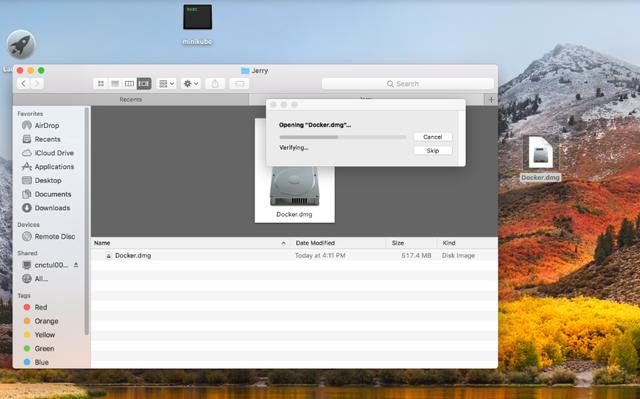This screenshot has height=399, width=640.
Task: Go forward in Finder navigation
Action: click(37, 84)
